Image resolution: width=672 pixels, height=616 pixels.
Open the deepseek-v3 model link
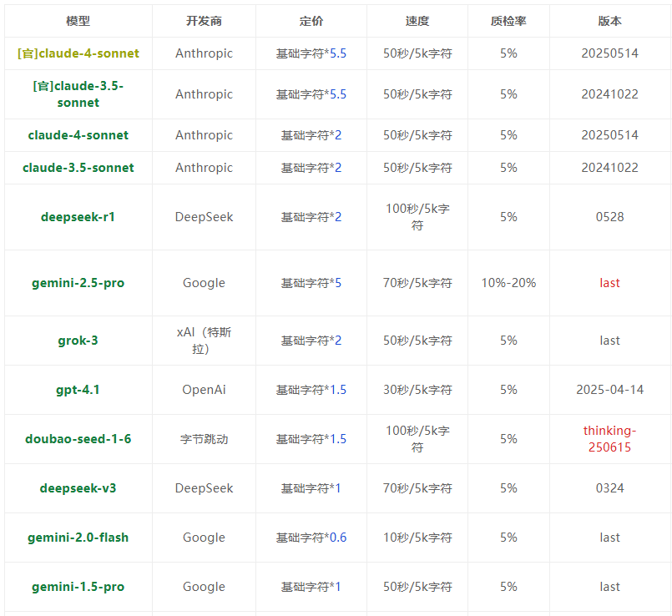click(x=78, y=488)
